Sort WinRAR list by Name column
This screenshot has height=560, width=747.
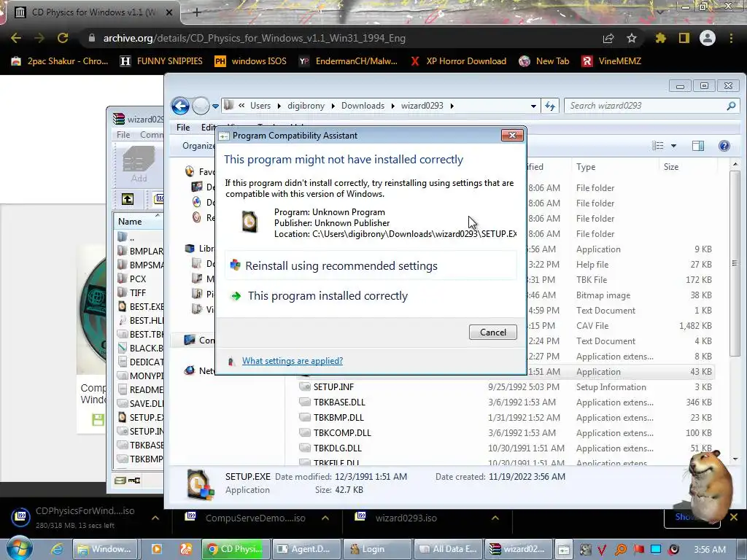coord(138,222)
